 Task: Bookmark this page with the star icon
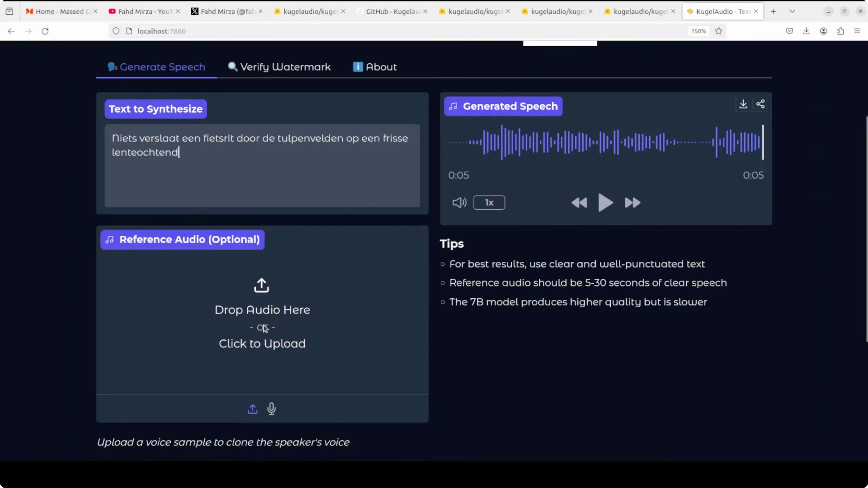coord(719,31)
